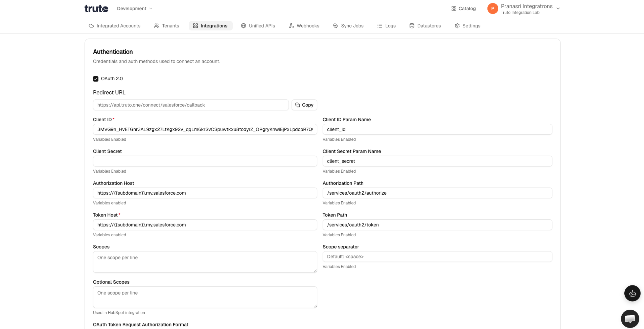Grab the Scopes textarea resize handle

point(315,271)
